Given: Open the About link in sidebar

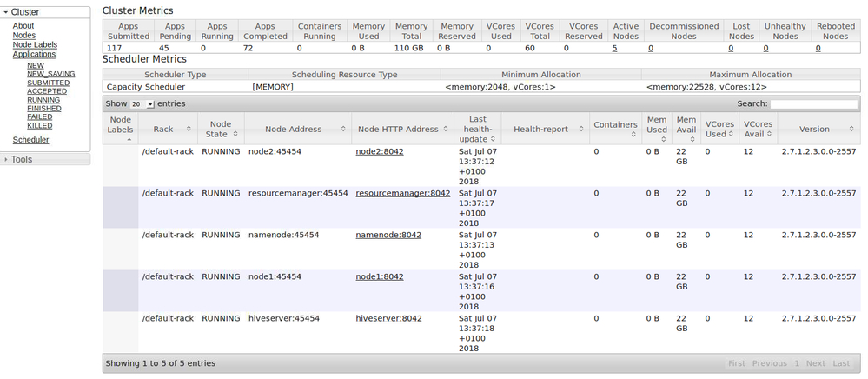Looking at the screenshot, I should click(x=23, y=26).
